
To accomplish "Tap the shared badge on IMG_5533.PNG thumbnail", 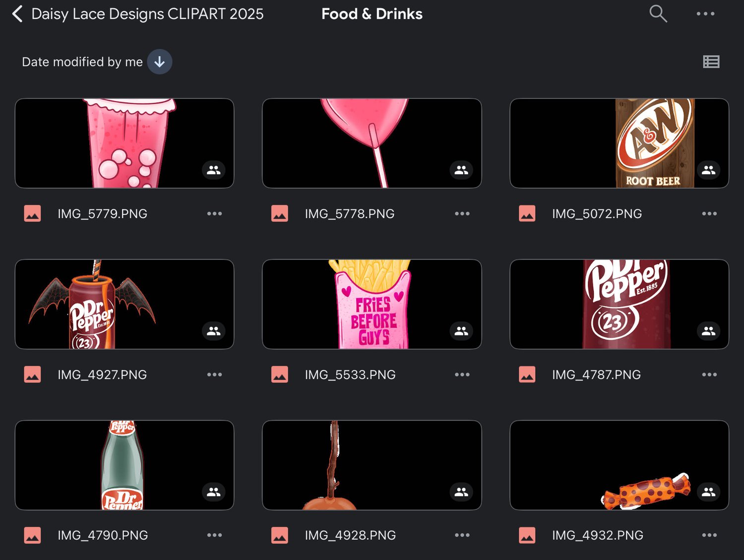I will (x=461, y=331).
